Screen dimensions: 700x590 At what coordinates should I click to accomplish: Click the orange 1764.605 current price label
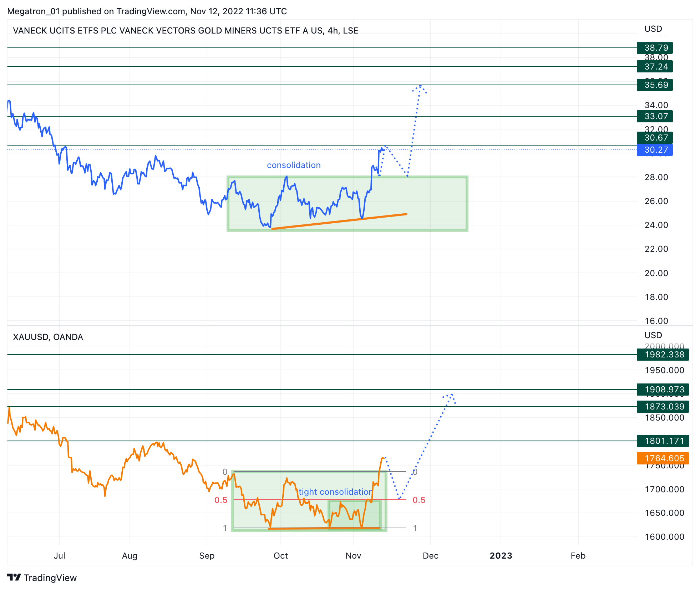[663, 458]
